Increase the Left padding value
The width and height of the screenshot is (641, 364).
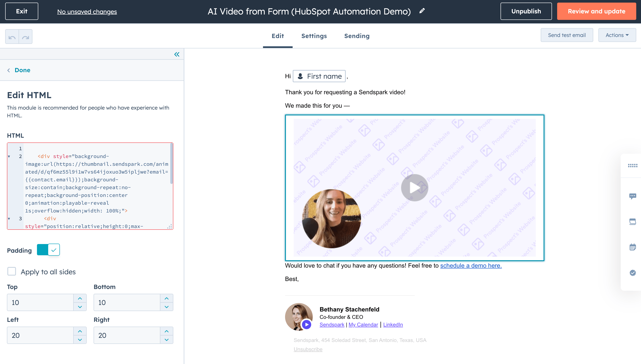tap(80, 331)
